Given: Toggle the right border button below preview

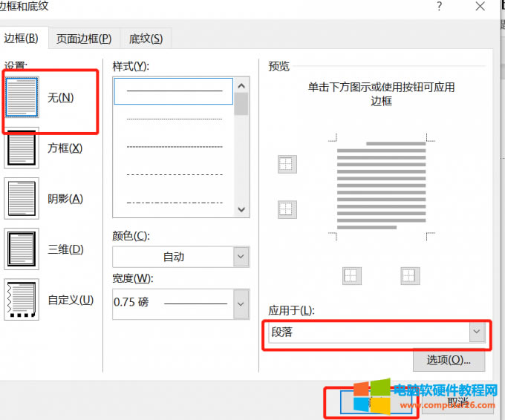Looking at the screenshot, I should [410, 276].
